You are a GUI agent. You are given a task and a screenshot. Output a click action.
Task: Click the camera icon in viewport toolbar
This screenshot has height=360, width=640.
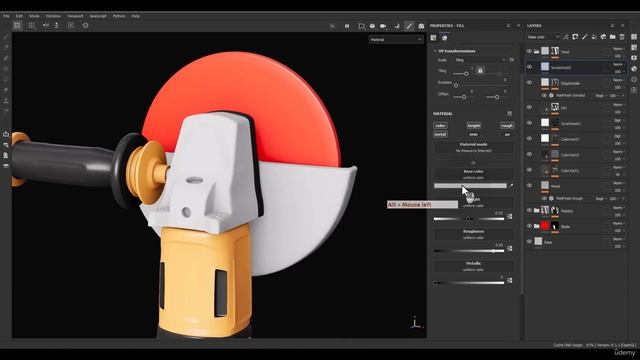383,26
